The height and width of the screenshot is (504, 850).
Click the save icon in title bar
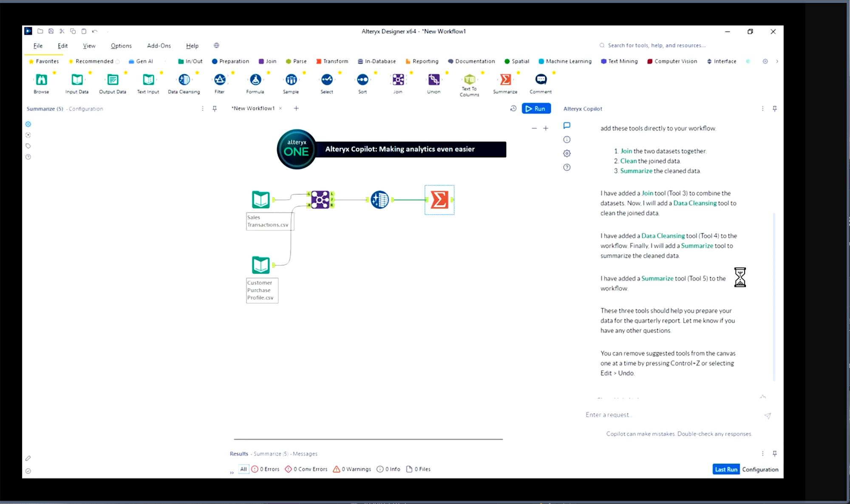(51, 31)
